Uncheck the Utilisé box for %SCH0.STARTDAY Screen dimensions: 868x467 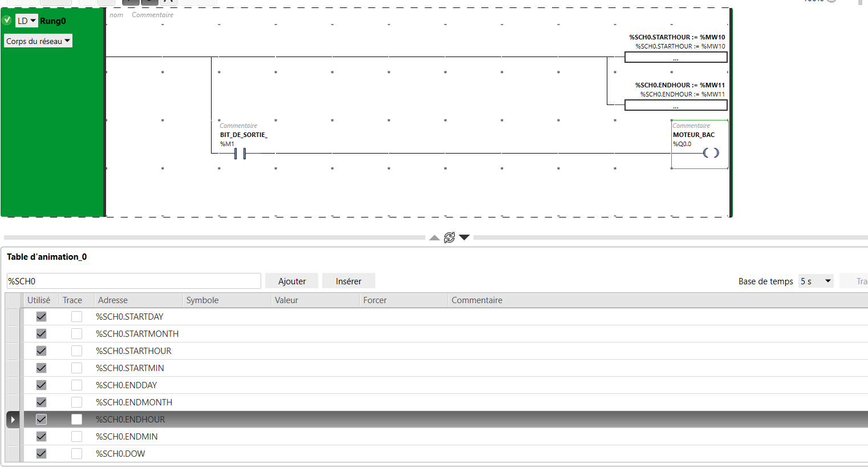41,317
